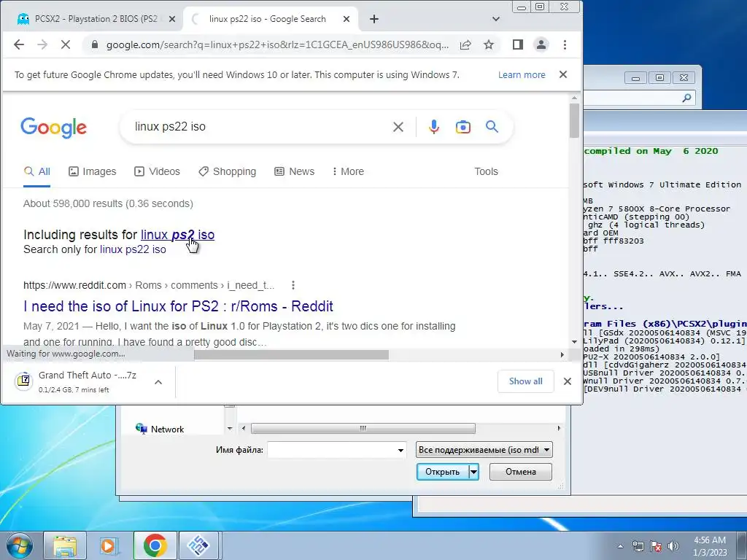Click the Chrome page vertical scrollbar thumb
Viewport: 747px width, 560px height.
[574, 120]
